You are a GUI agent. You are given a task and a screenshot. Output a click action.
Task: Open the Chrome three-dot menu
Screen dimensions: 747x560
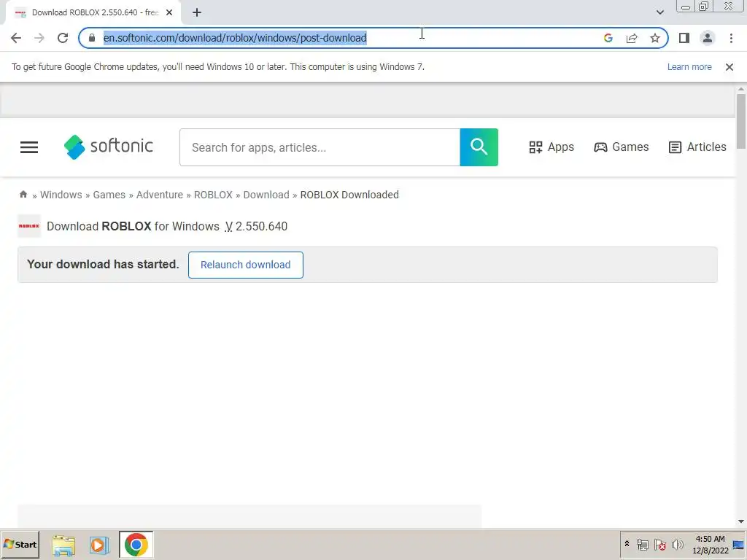coord(731,38)
